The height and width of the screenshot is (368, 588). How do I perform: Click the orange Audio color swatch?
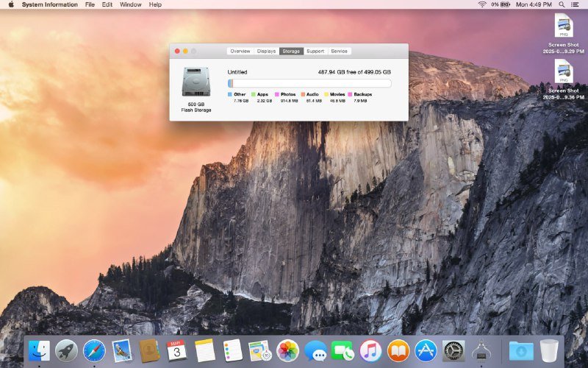pyautogui.click(x=303, y=95)
